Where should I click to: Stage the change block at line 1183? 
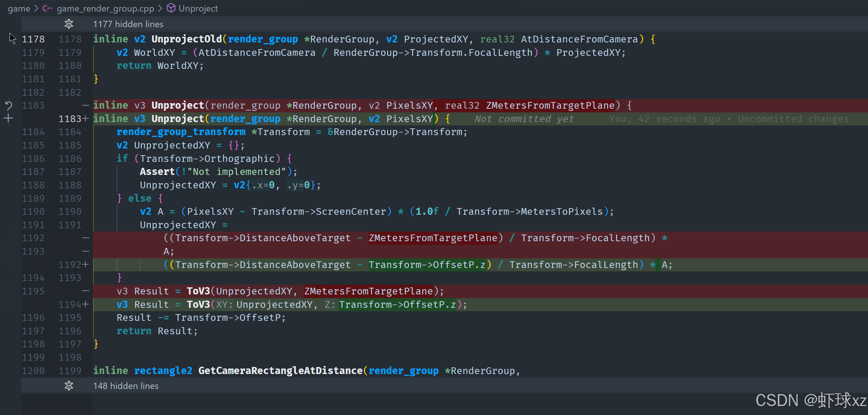coord(9,119)
